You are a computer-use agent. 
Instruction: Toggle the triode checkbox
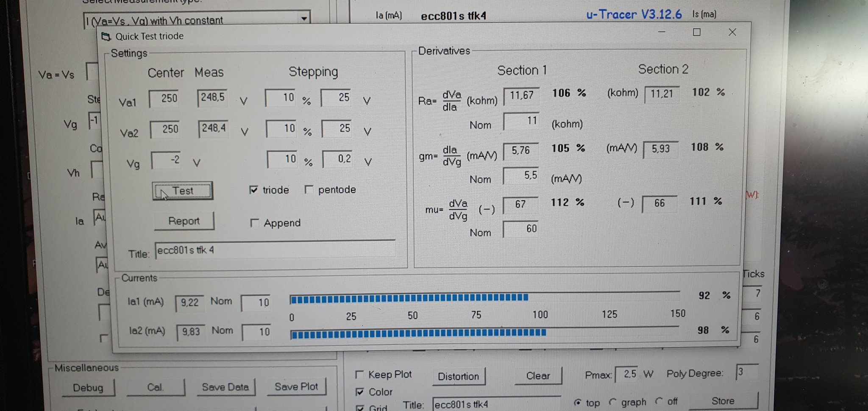253,190
